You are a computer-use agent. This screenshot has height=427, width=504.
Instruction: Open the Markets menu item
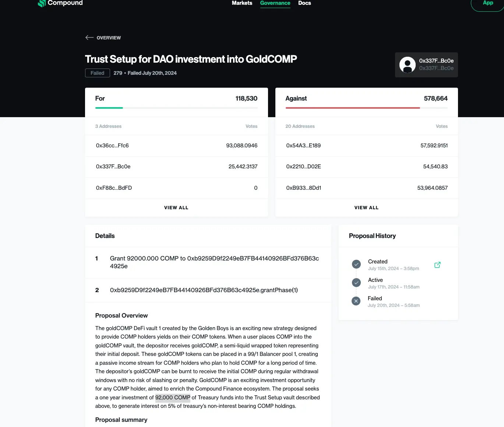242,3
